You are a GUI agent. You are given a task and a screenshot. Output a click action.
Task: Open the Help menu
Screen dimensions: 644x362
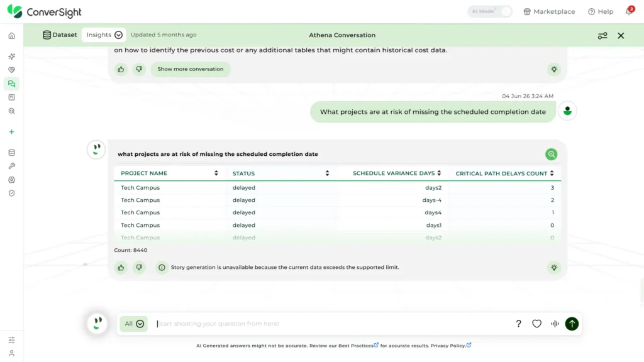[x=601, y=11]
